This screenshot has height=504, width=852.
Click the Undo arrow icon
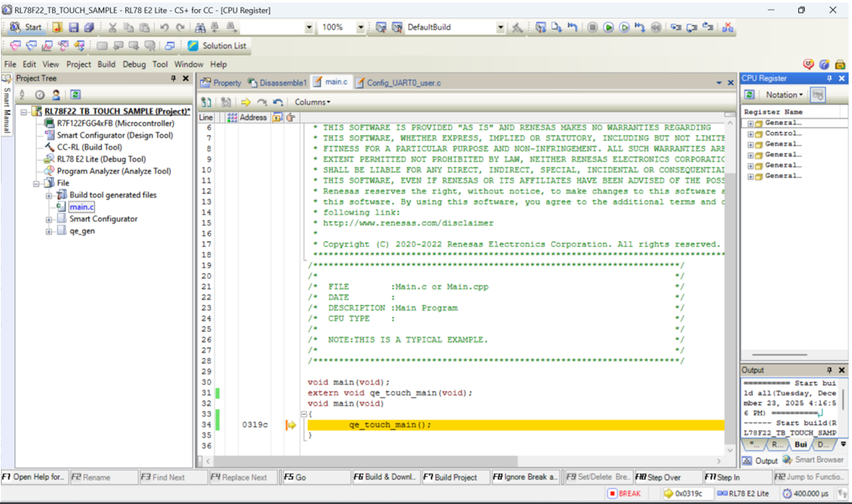point(165,27)
